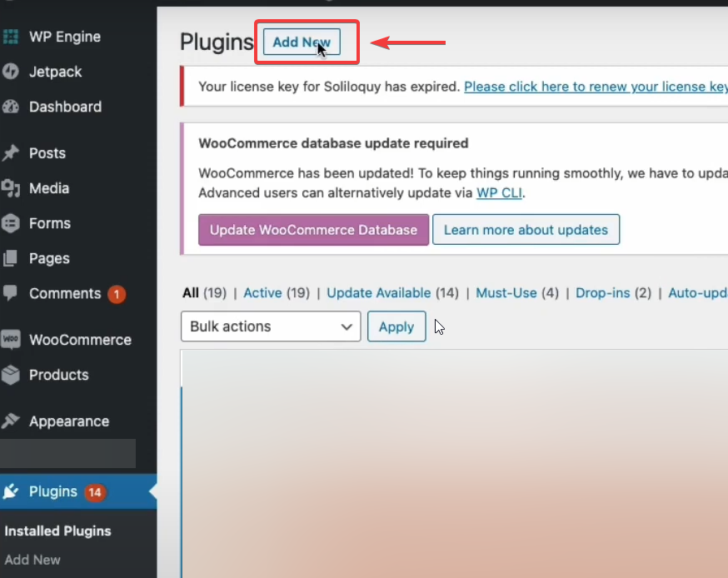Viewport: 728px width, 578px height.
Task: Open the WP CLI link
Action: (499, 192)
